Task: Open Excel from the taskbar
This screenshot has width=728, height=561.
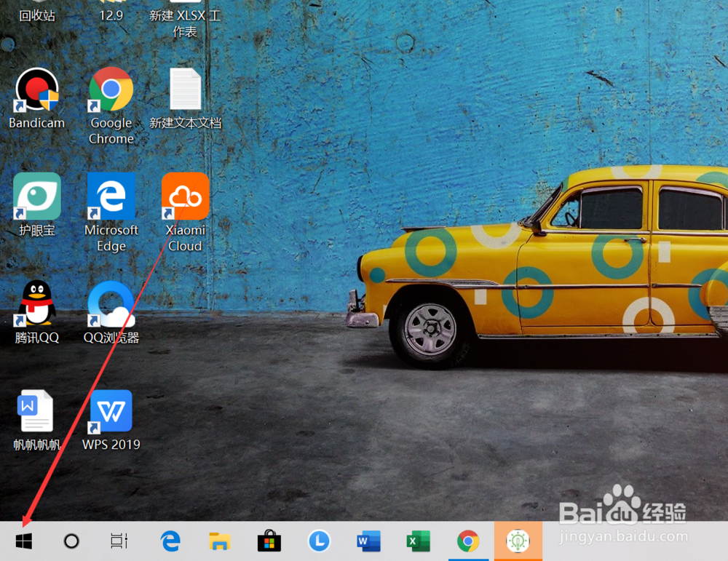Action: coord(419,541)
